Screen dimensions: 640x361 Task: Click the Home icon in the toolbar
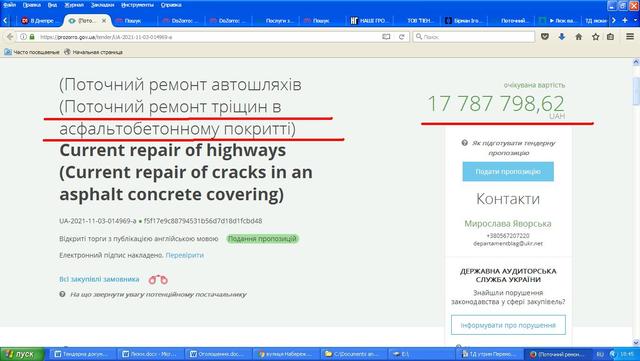click(x=578, y=37)
